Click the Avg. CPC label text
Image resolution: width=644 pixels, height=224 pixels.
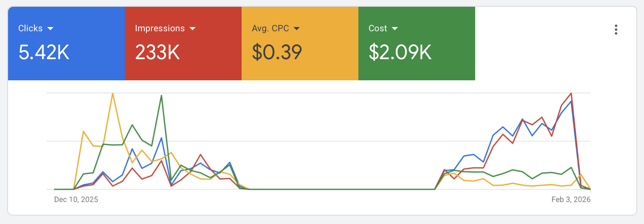point(270,29)
